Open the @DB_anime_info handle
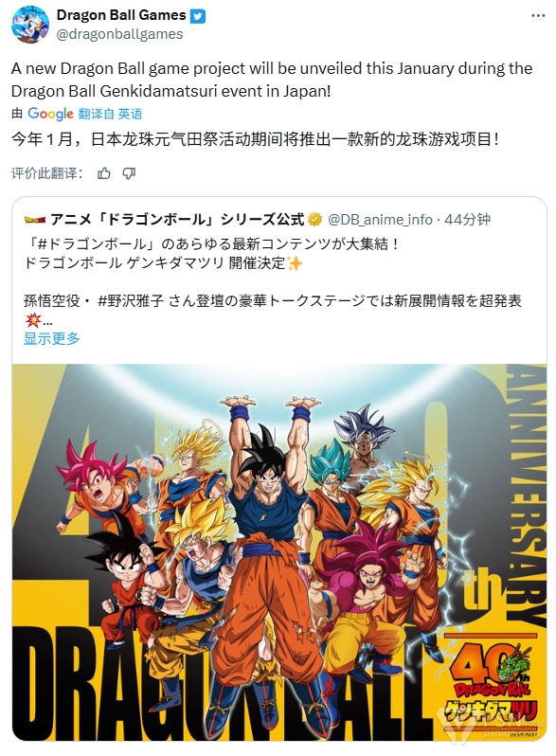Viewport: 556px width, 756px height. [380, 220]
